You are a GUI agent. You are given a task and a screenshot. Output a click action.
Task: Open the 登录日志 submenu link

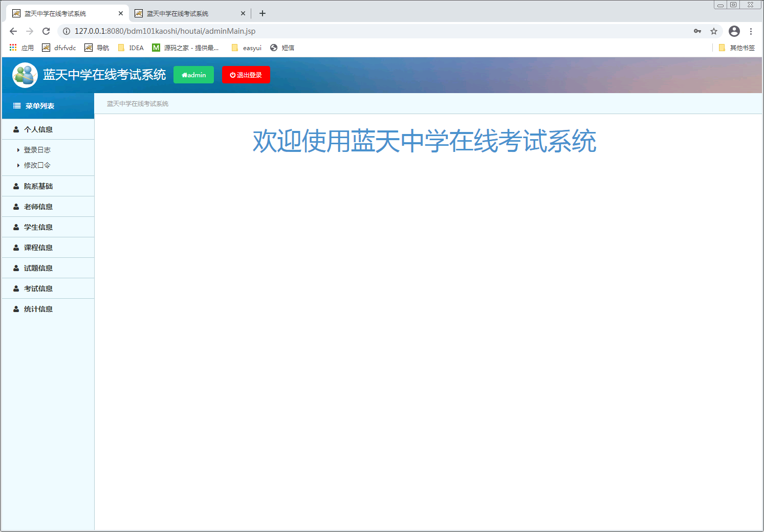click(x=37, y=150)
